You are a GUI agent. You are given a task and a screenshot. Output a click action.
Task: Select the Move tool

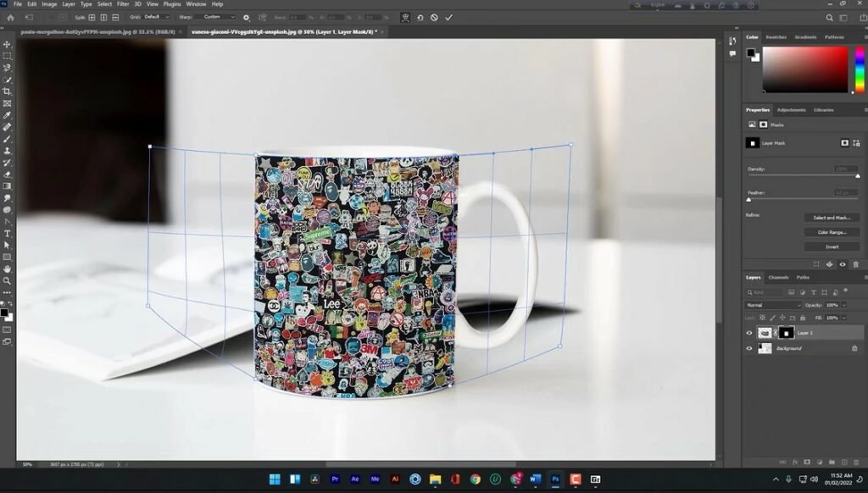7,44
